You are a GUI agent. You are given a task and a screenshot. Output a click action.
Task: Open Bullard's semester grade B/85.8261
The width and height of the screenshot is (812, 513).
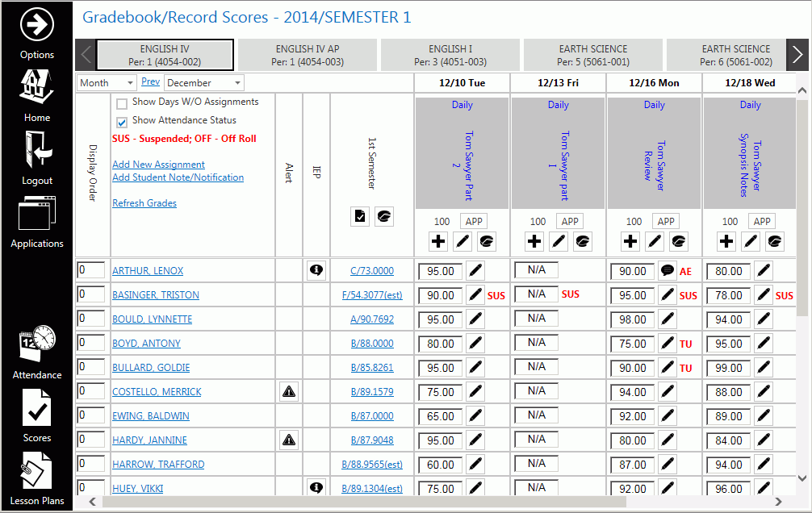tap(372, 368)
